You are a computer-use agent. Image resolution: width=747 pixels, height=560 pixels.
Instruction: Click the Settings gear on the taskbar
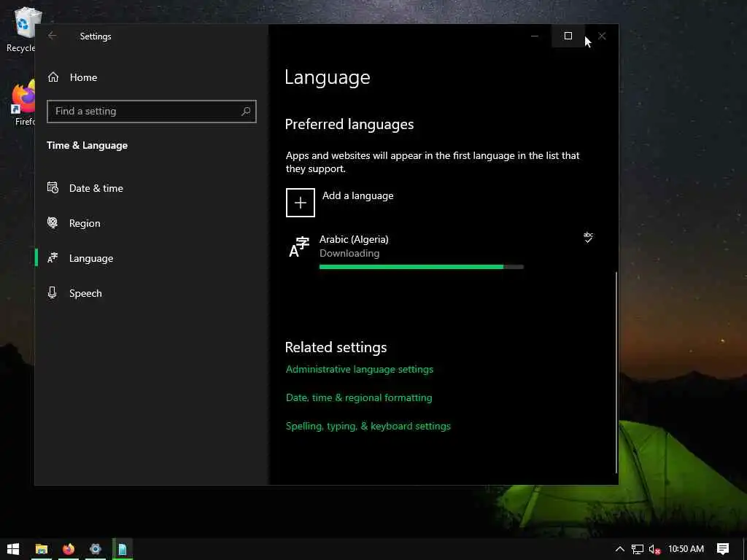click(96, 549)
